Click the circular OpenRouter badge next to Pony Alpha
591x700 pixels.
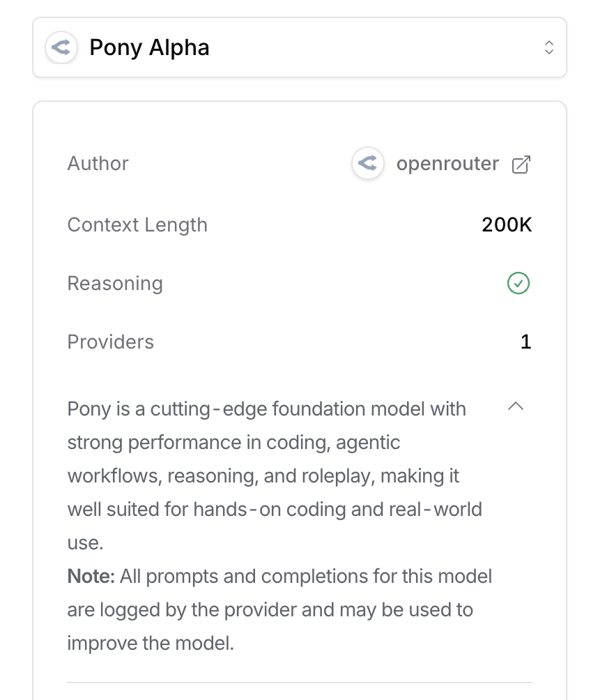click(x=61, y=47)
